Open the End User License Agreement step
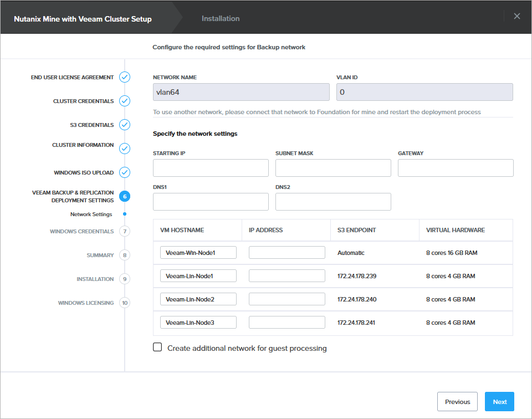The width and height of the screenshot is (532, 419). pyautogui.click(x=72, y=78)
